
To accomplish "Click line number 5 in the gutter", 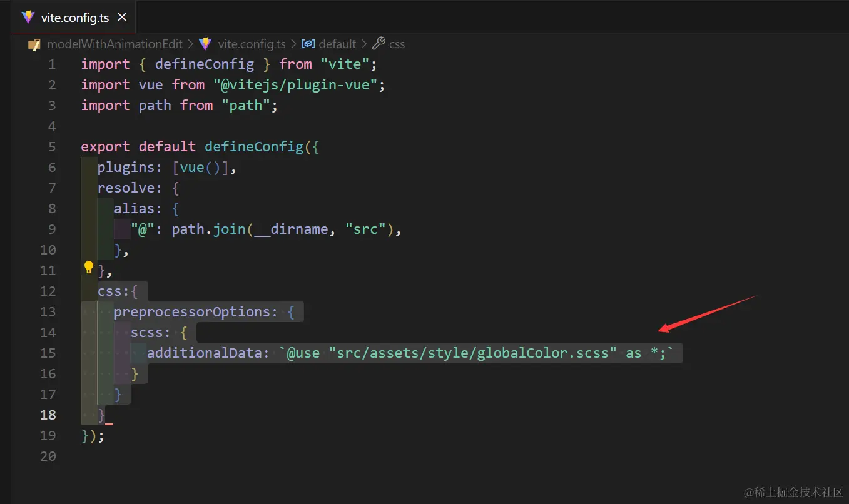I will (52, 147).
